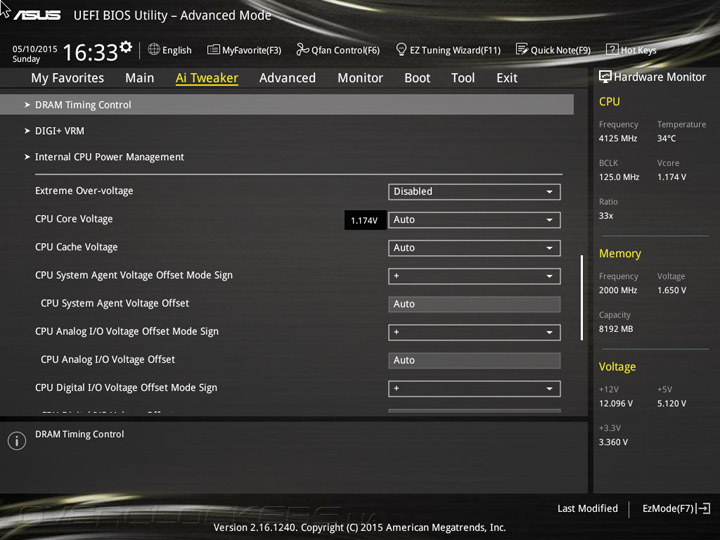
Task: Click the Quick Note pencil icon
Action: (x=522, y=49)
